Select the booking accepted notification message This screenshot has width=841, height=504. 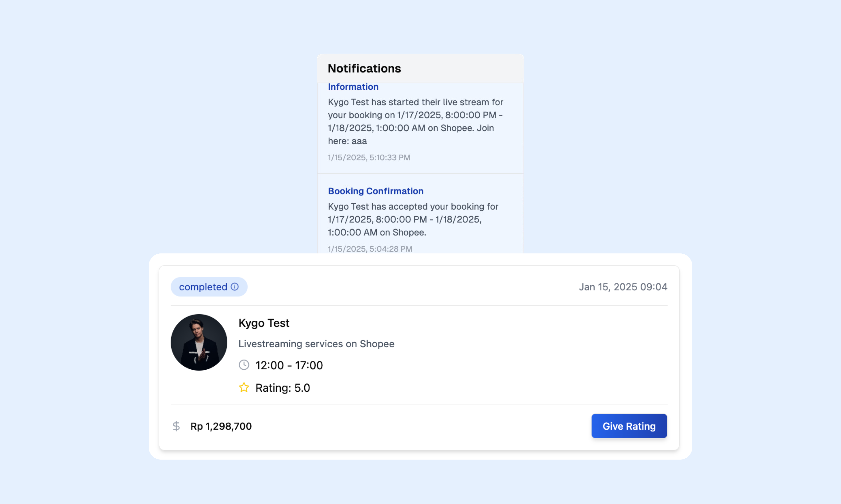[x=413, y=219]
